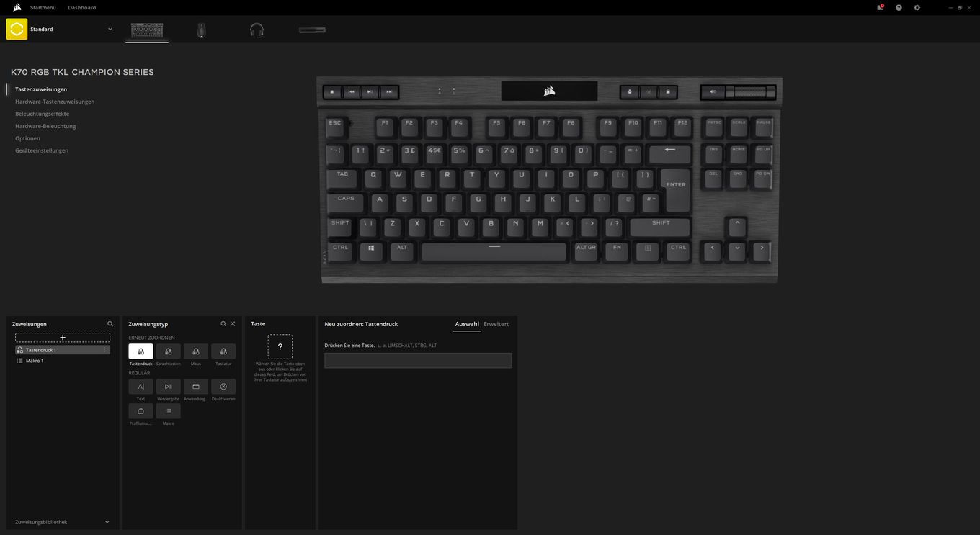Open the Dashboard menu

(x=82, y=7)
